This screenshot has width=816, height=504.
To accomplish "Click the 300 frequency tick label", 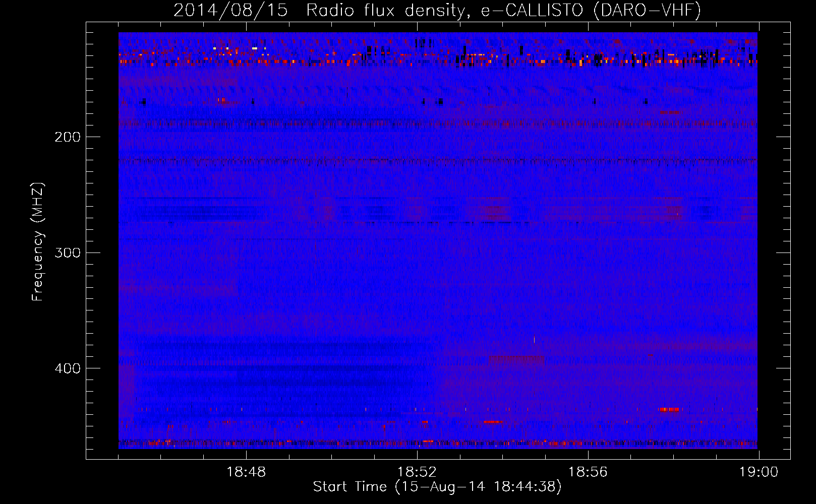I will 68,253.
